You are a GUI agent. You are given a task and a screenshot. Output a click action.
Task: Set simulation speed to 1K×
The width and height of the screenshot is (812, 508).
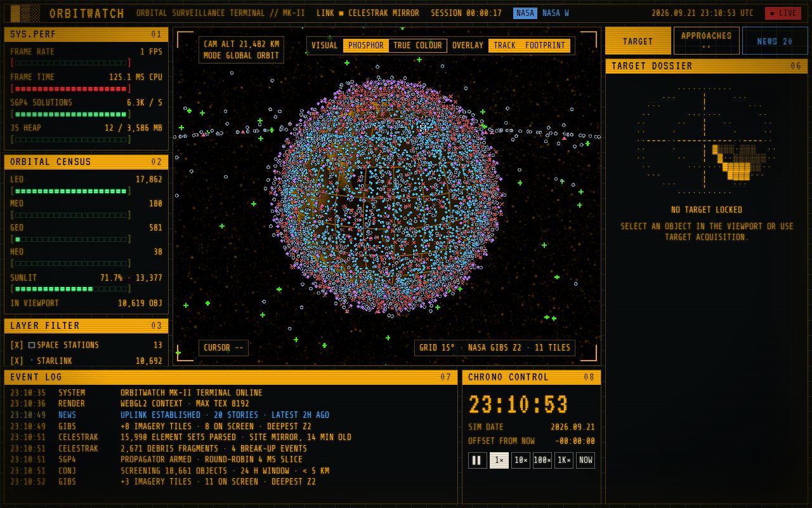[564, 460]
